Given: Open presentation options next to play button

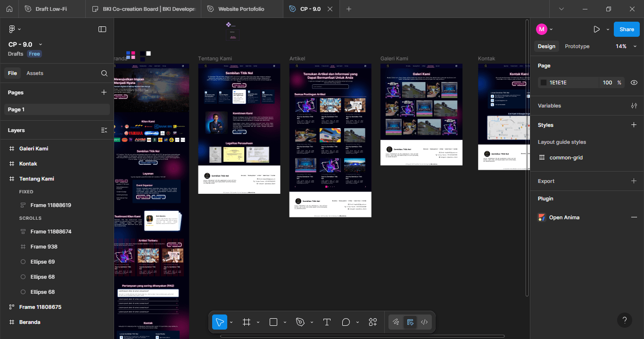Looking at the screenshot, I should 608,29.
